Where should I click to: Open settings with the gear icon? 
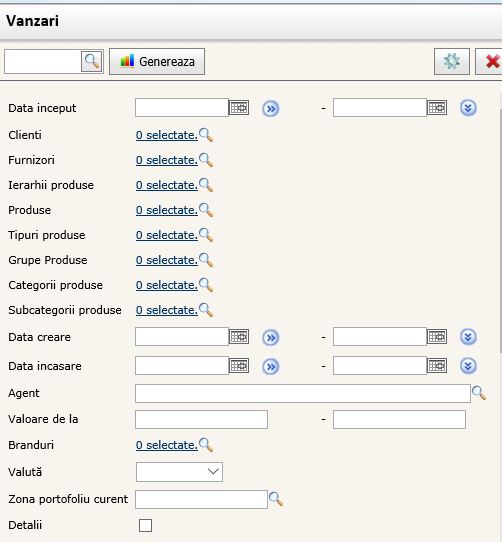point(452,62)
